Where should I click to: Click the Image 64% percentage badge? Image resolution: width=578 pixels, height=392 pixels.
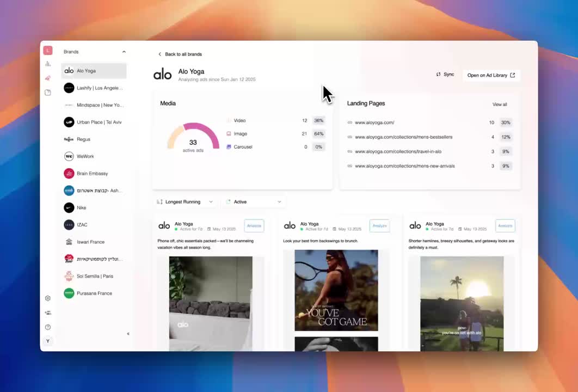click(318, 134)
